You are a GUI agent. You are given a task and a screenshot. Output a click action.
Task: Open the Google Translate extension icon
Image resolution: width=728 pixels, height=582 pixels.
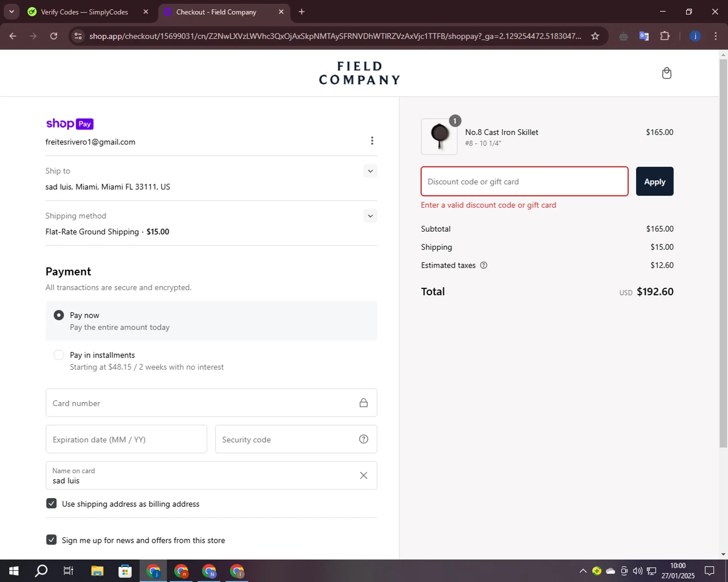644,36
